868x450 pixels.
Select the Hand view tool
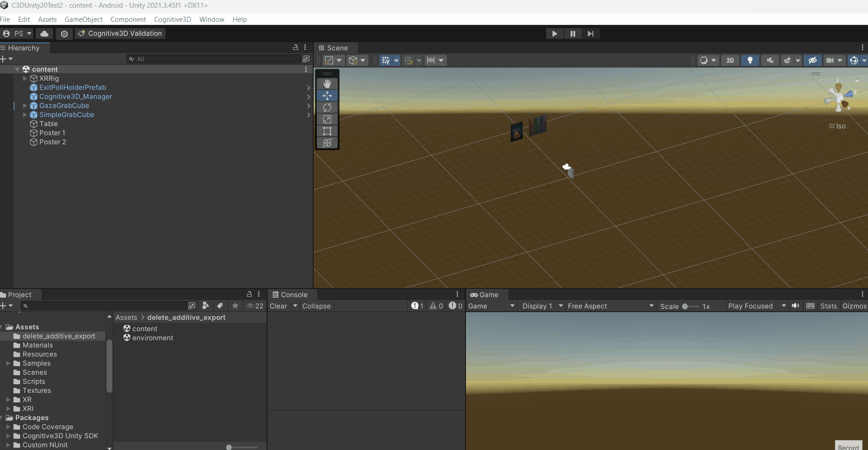point(327,84)
